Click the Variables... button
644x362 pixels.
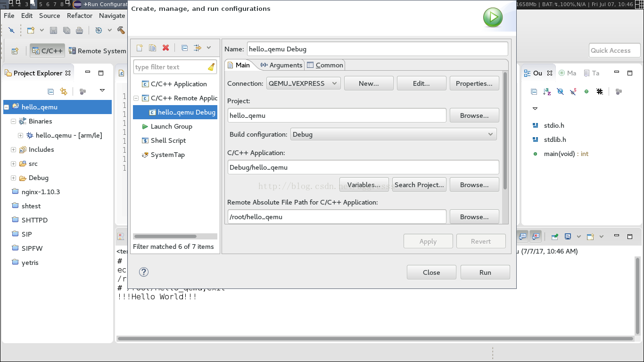coord(363,185)
